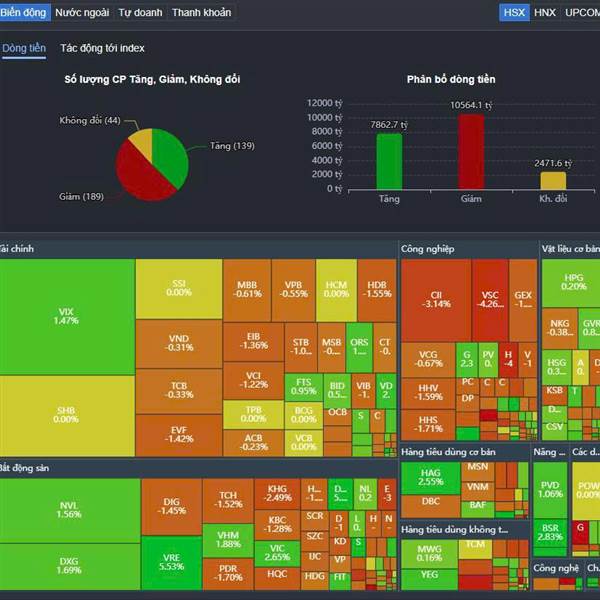
Task: Select the TCB -0.33% tile
Action: click(x=179, y=391)
